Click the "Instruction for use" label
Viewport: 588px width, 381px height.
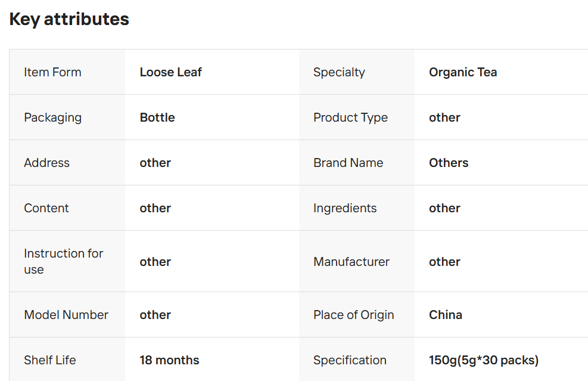click(x=63, y=261)
